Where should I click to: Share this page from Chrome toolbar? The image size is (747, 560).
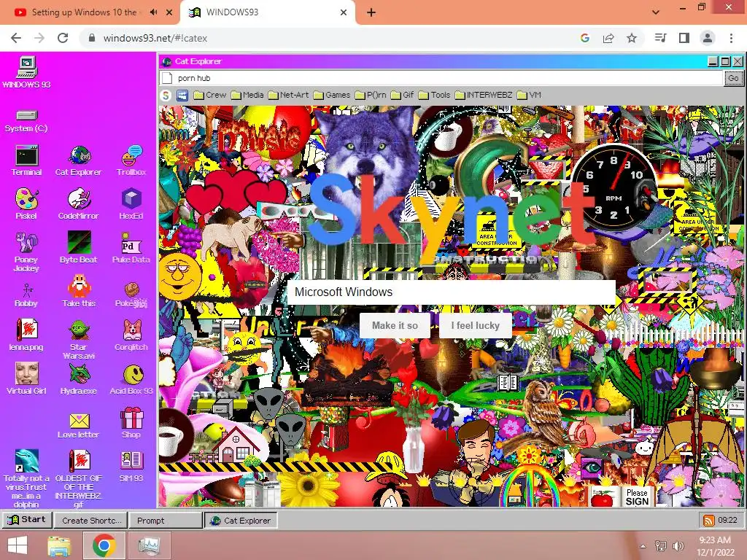pos(608,38)
